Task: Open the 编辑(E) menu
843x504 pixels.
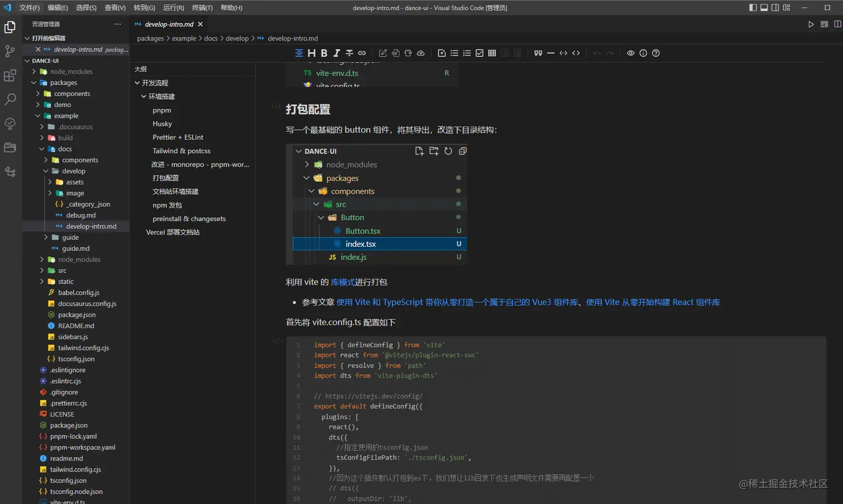Action: pyautogui.click(x=58, y=8)
